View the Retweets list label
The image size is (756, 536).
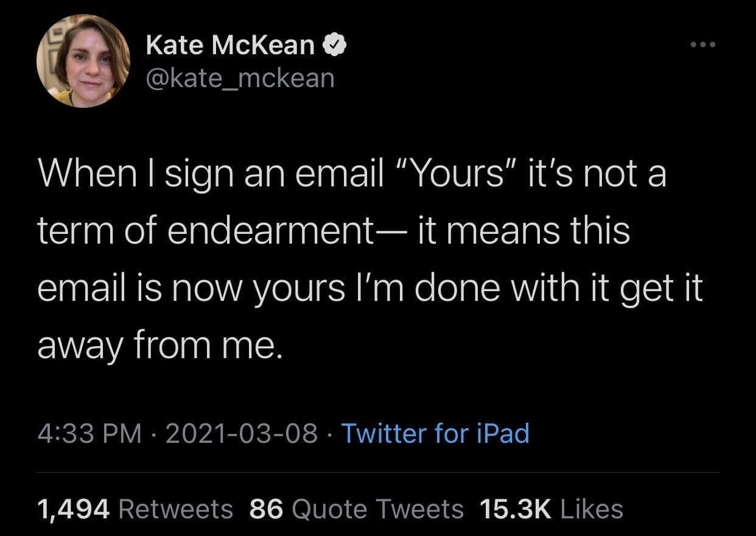click(176, 509)
